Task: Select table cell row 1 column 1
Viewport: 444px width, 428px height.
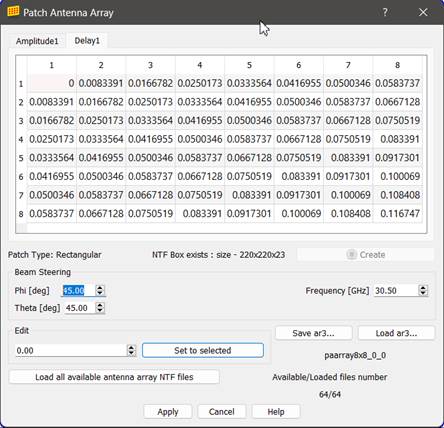Action: [52, 83]
